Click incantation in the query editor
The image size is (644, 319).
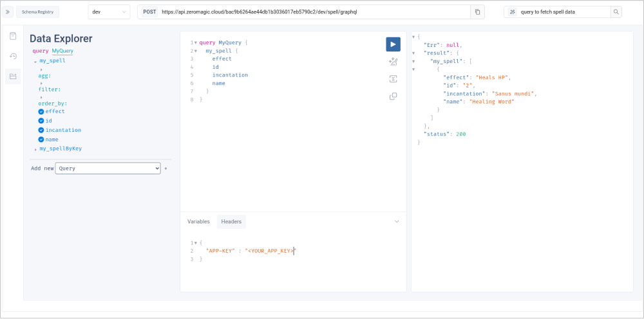point(230,75)
